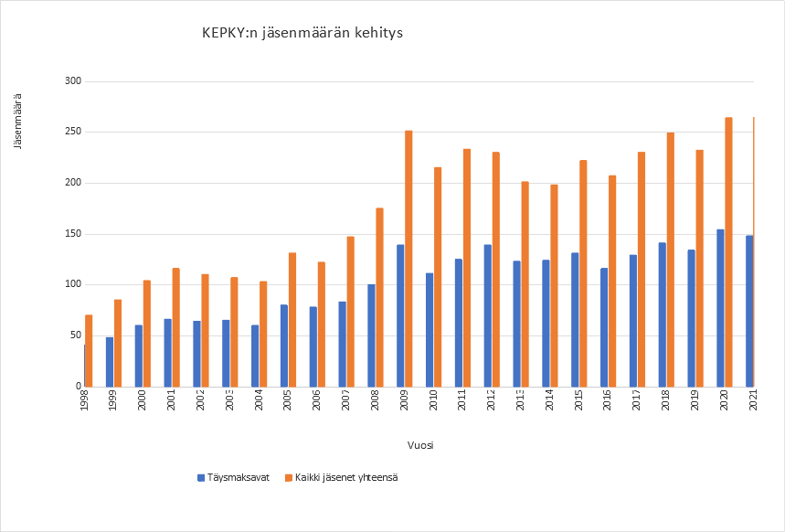Click the 2005 year label

[287, 399]
